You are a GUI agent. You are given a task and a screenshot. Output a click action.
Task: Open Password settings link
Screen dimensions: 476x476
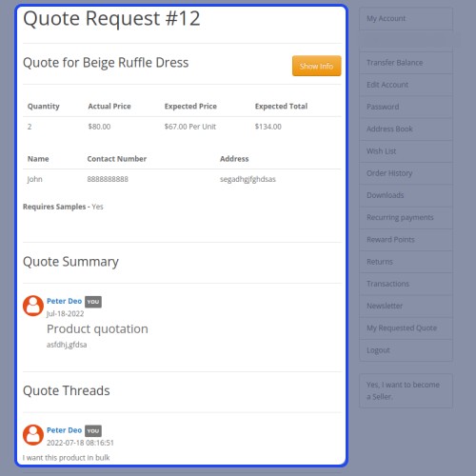406,107
